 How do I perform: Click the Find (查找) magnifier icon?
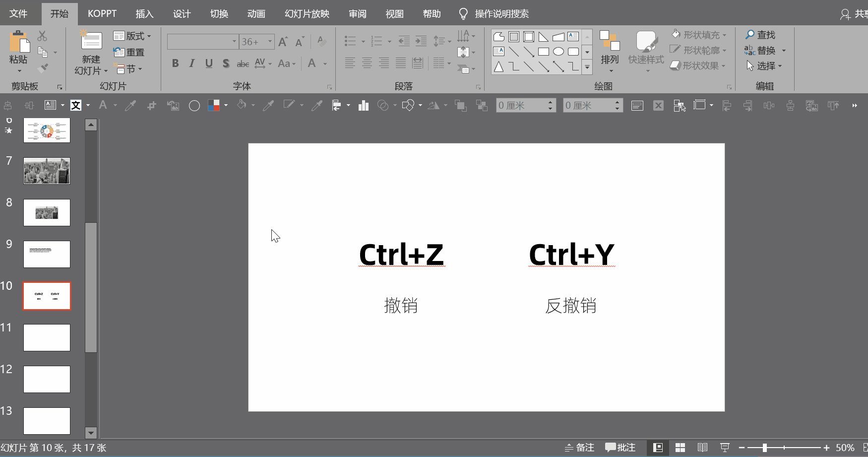click(x=749, y=35)
